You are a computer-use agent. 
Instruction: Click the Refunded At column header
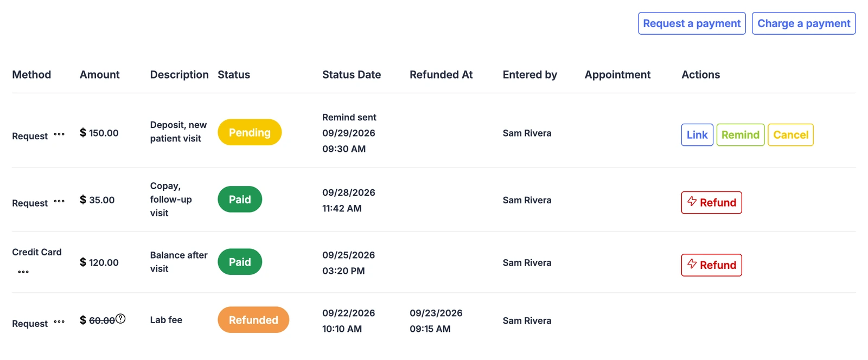point(441,75)
